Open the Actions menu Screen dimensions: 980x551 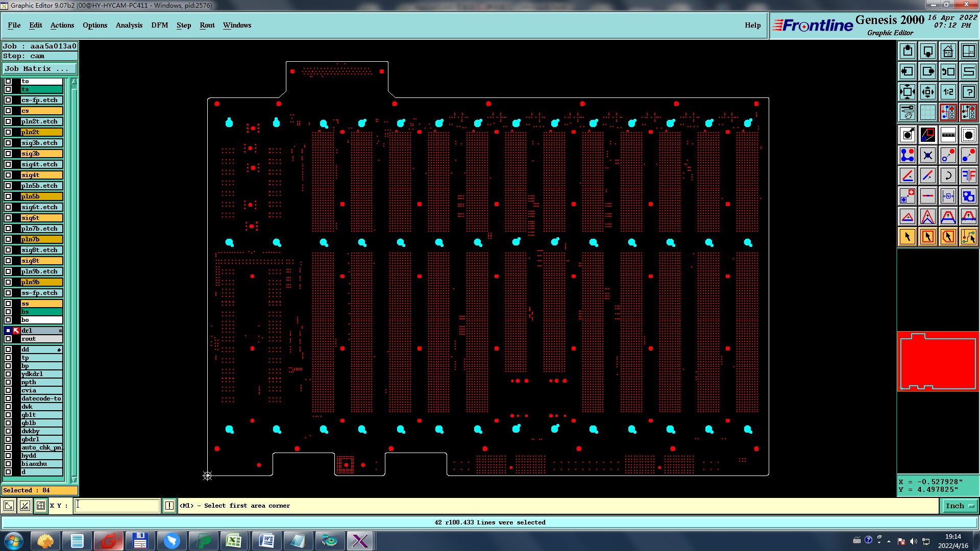tap(62, 25)
